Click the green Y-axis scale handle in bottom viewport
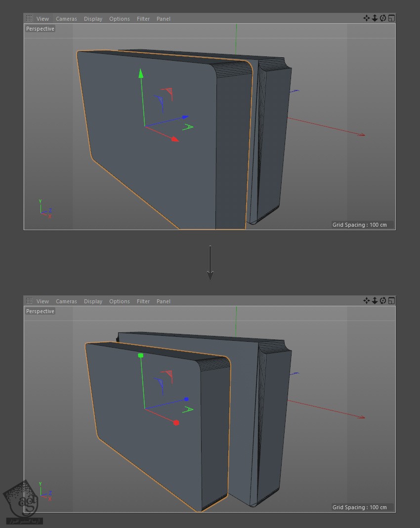Screen dimensions: 420x528 point(141,356)
